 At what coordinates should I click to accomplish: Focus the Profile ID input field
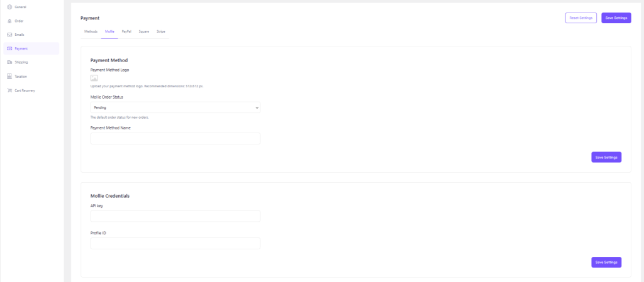click(175, 244)
